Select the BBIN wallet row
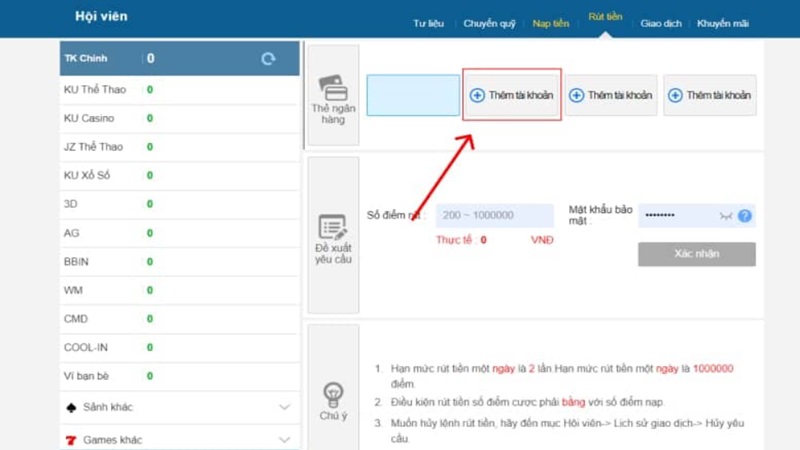The height and width of the screenshot is (450, 800). click(x=179, y=262)
